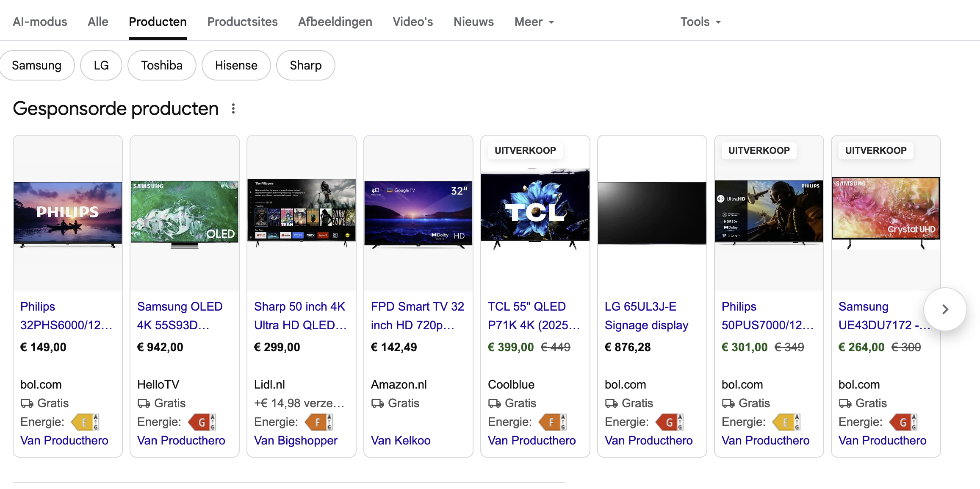Click the delivery truck icon under Philips 50PUS7000
980x489 pixels.
click(x=728, y=403)
